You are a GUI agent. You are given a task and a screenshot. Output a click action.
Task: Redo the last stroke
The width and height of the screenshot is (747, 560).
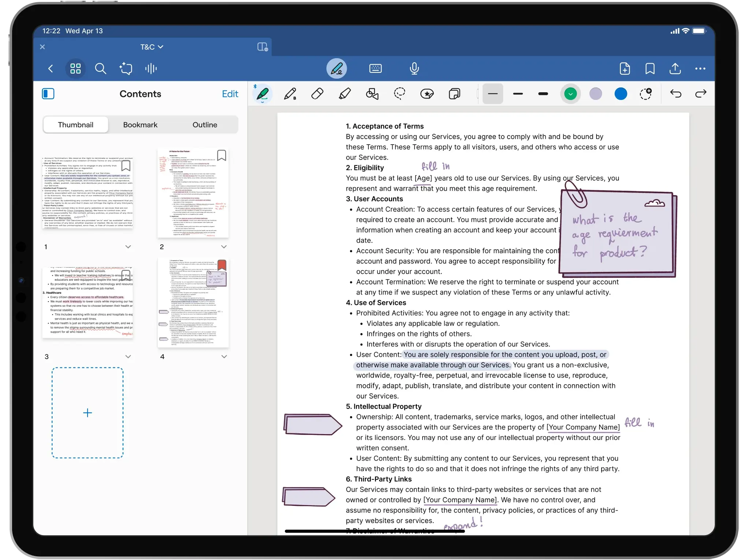701,94
